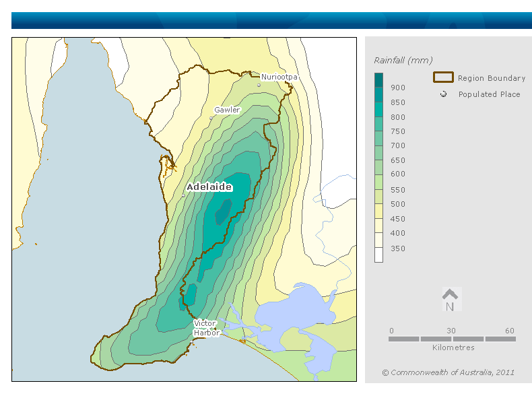
Task: Click the Populated Place legend symbol
Action: coord(443,94)
